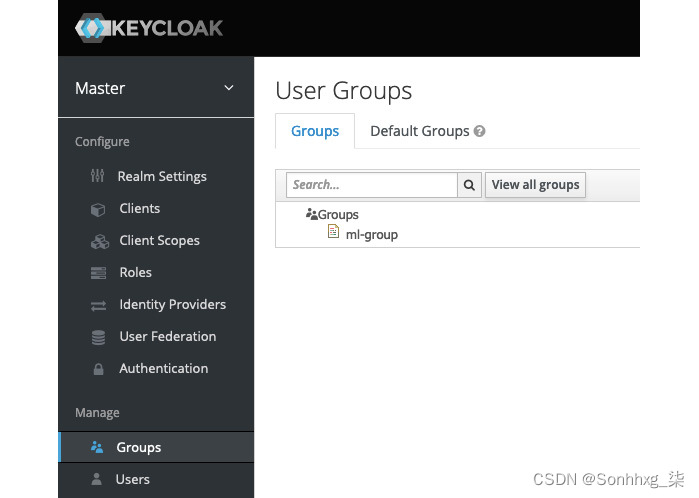This screenshot has width=699, height=498.
Task: Open the Master realm selector
Action: pyautogui.click(x=156, y=88)
